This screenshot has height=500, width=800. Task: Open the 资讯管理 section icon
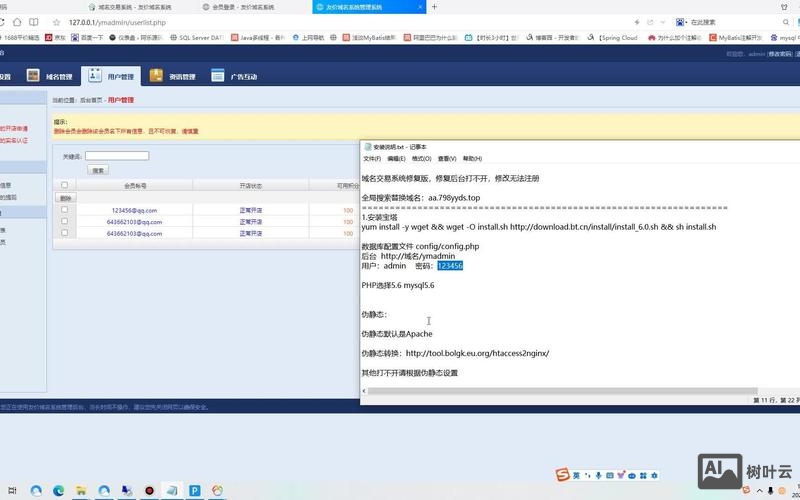coord(156,76)
